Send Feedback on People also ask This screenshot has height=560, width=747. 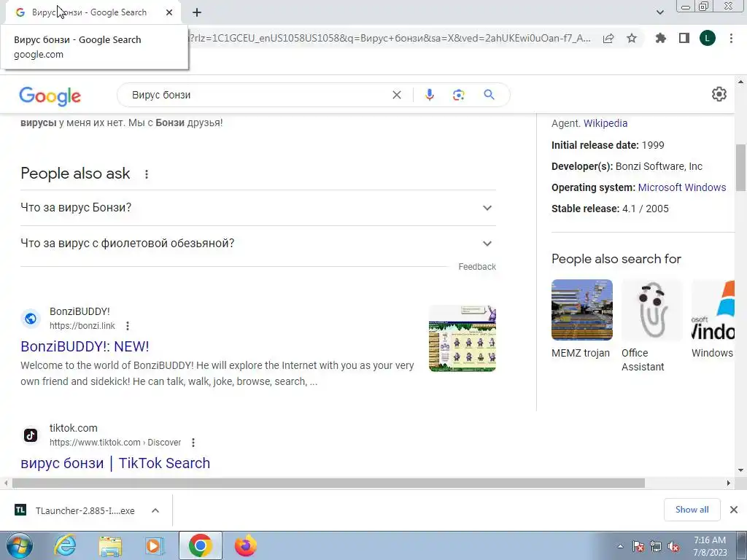[477, 267]
